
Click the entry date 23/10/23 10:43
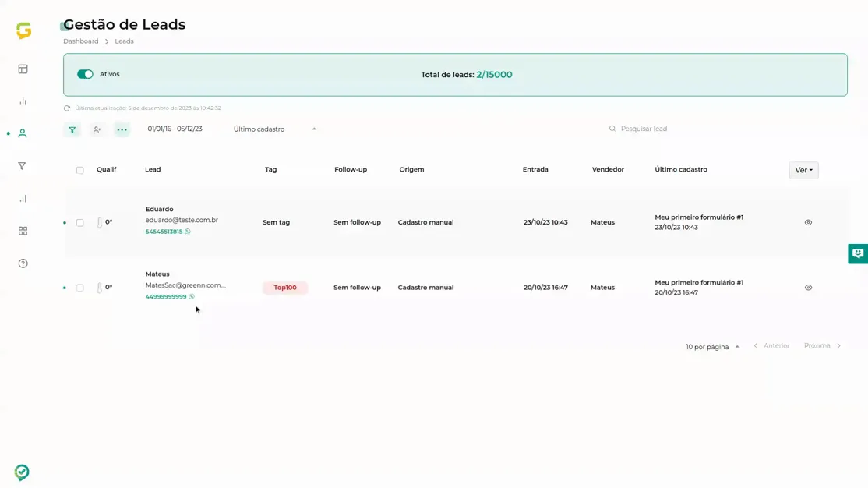pos(546,222)
